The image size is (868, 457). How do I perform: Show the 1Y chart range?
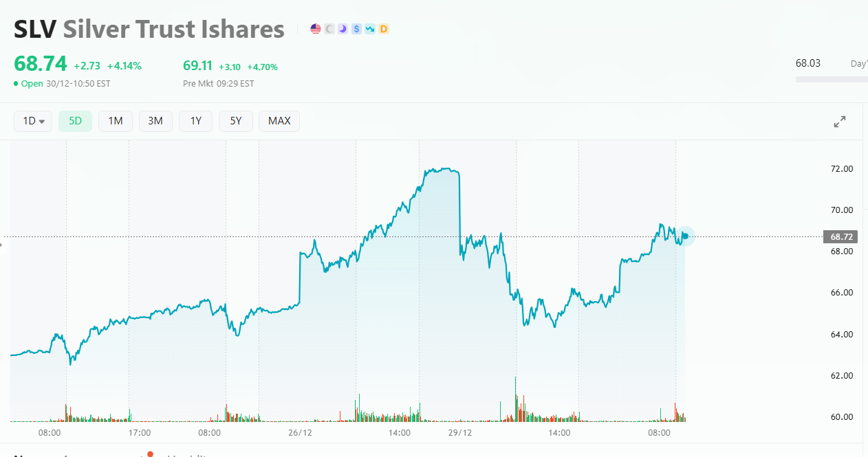196,122
